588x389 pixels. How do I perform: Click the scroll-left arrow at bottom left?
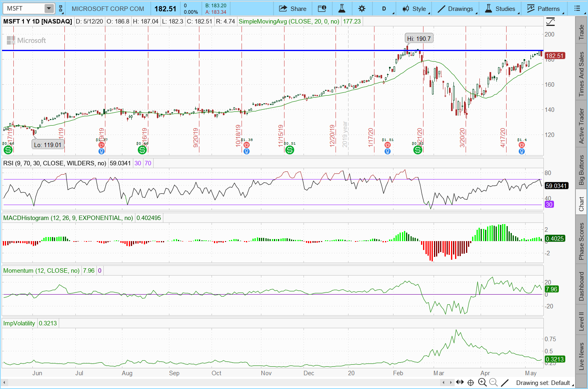(4, 383)
